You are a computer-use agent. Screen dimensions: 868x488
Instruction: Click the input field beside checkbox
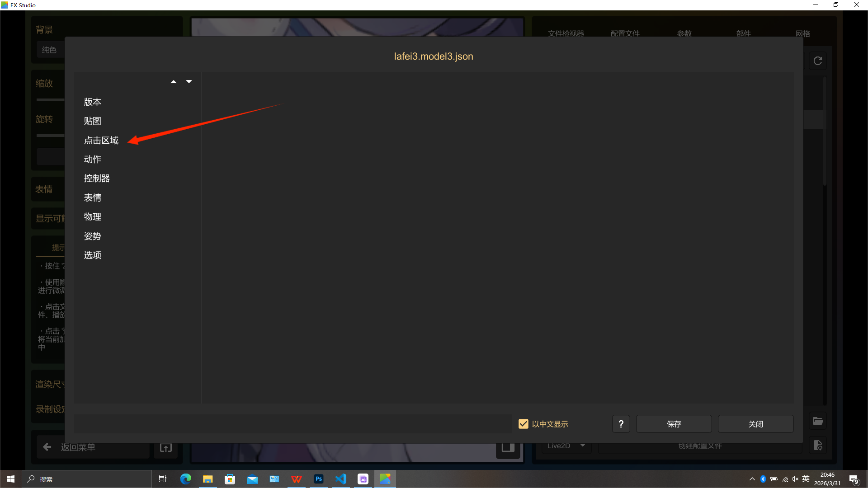[x=292, y=424]
